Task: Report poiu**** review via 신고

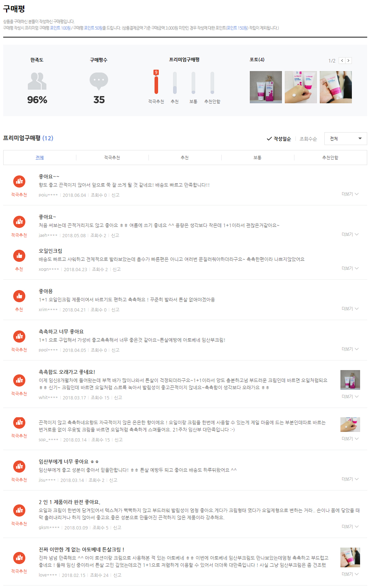Action: point(115,195)
